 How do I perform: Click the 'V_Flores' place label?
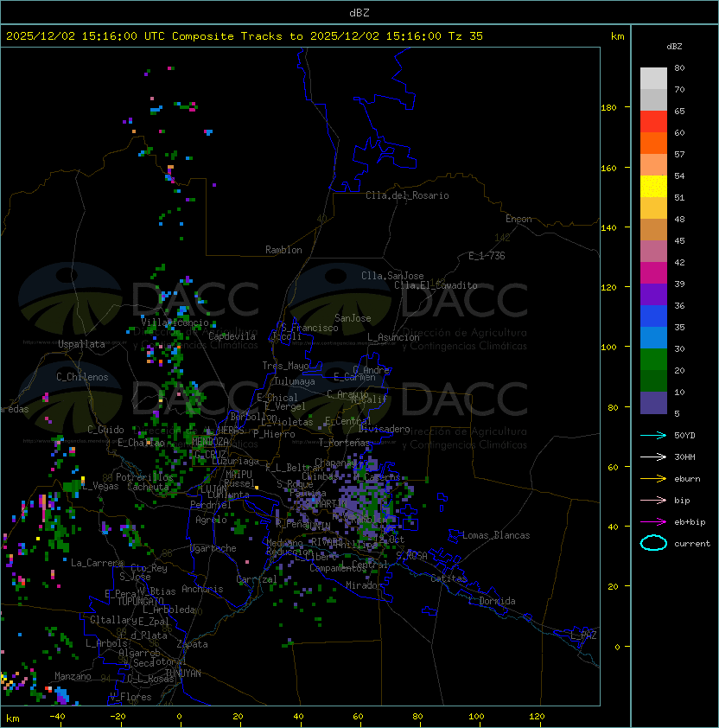pyautogui.click(x=130, y=697)
